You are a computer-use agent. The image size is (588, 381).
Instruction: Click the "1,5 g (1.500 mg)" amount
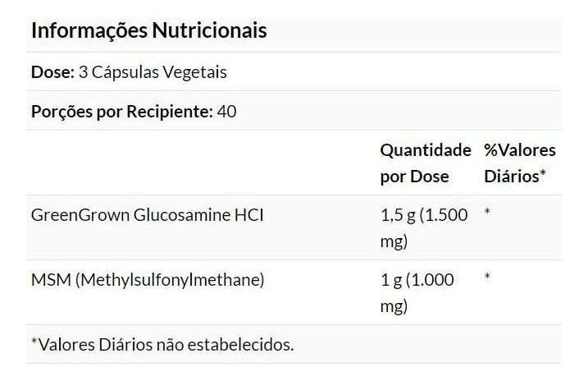pos(424,228)
